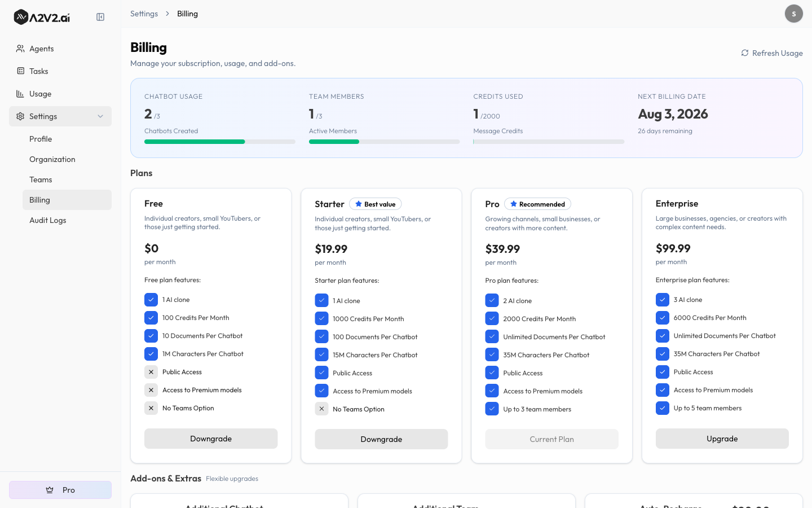The width and height of the screenshot is (812, 508).
Task: Toggle the Free plan's 1 AI clone checkbox
Action: tap(151, 300)
